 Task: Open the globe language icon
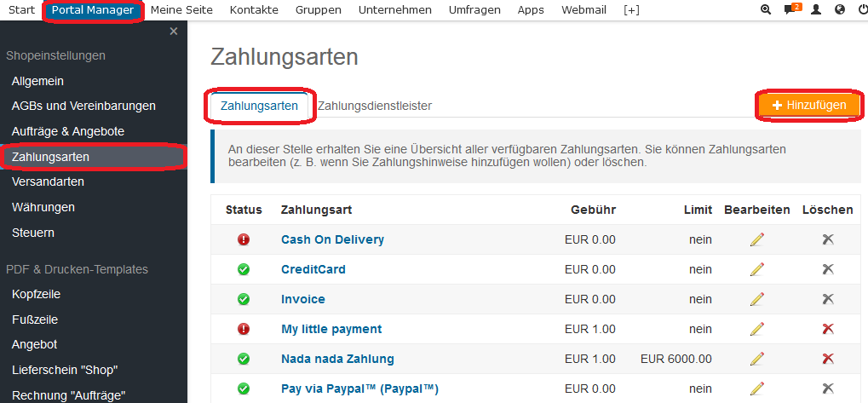pos(840,10)
